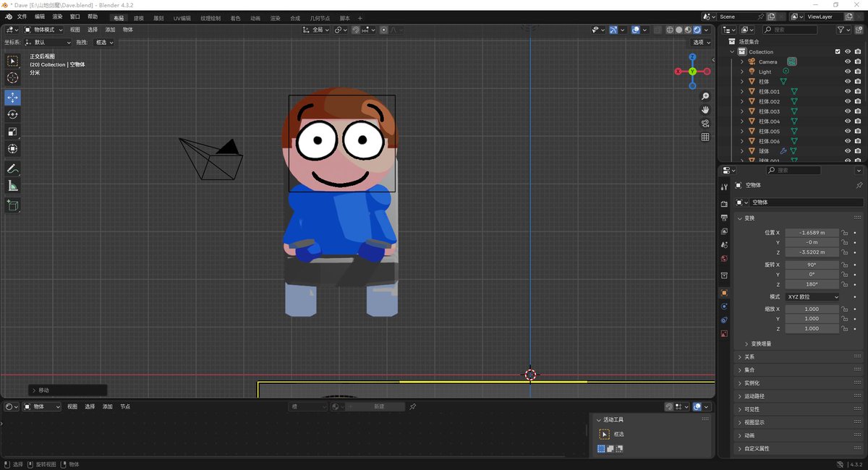Hide the Camera object in viewport
The image size is (868, 470).
pyautogui.click(x=848, y=62)
